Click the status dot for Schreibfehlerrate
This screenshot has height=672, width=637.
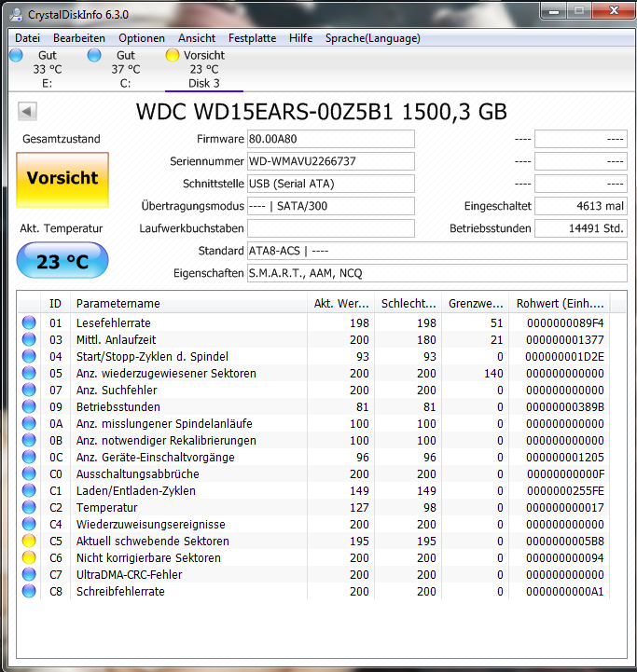pyautogui.click(x=29, y=591)
